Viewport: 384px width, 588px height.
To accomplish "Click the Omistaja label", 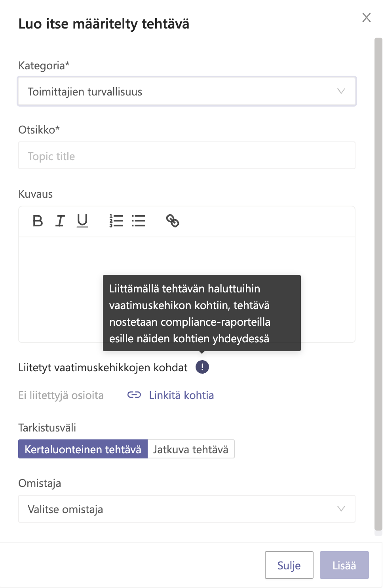I will [x=40, y=483].
